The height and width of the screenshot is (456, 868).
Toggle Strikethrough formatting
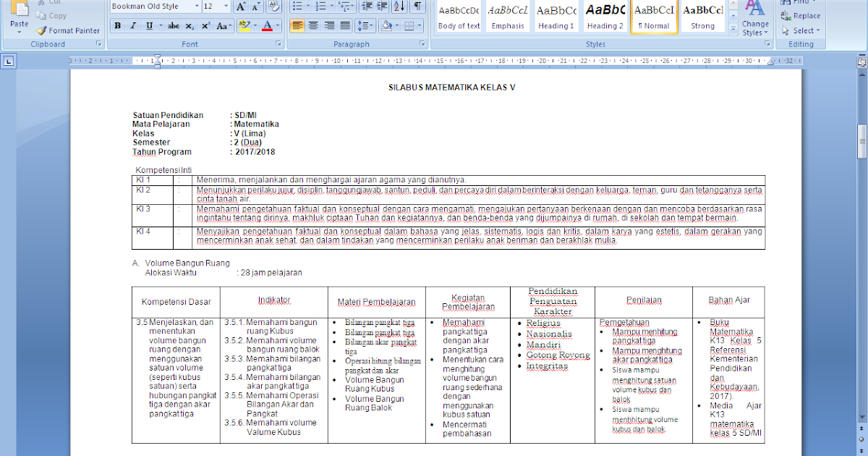coord(173,26)
